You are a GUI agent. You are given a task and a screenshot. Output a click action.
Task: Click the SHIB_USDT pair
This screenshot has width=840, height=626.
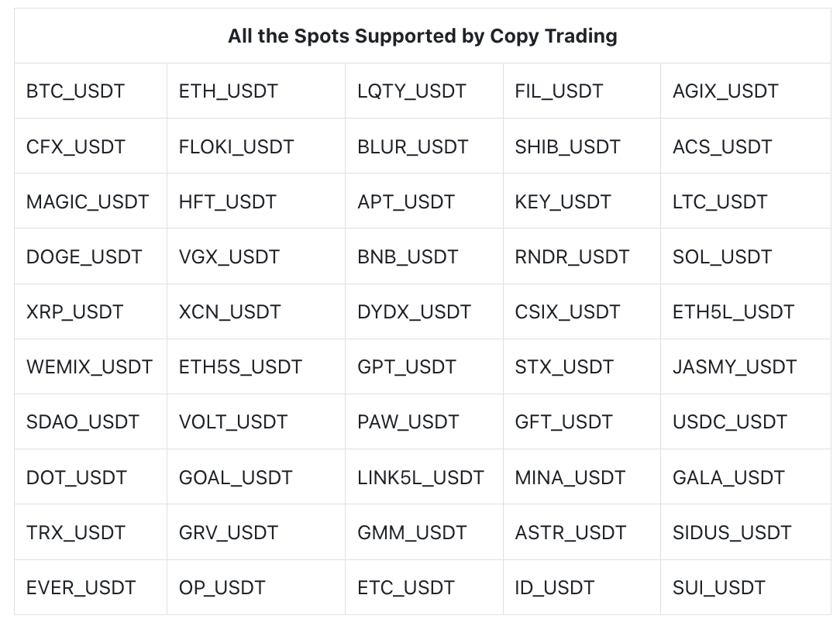point(567,147)
